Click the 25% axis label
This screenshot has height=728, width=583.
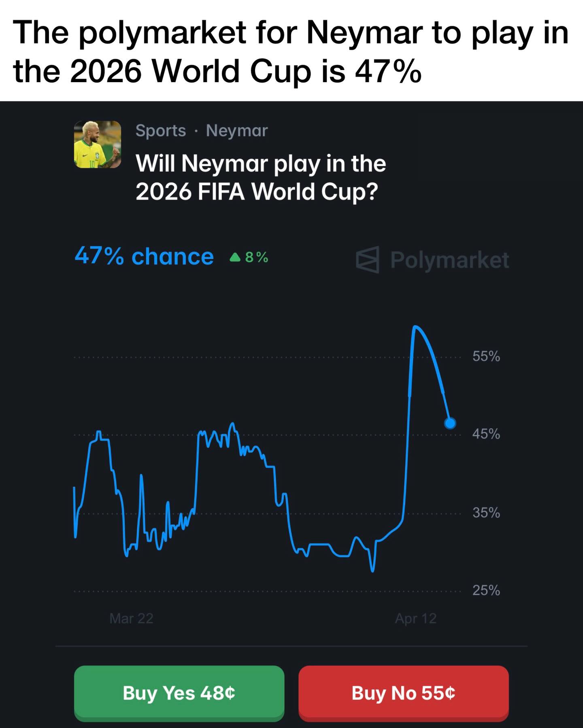click(x=486, y=591)
